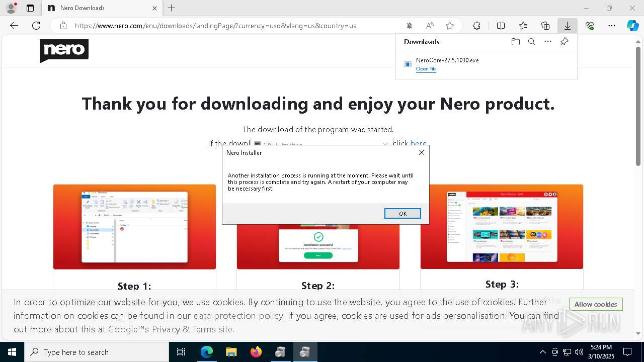The height and width of the screenshot is (362, 644).
Task: Open data protection policy link
Action: (x=238, y=316)
